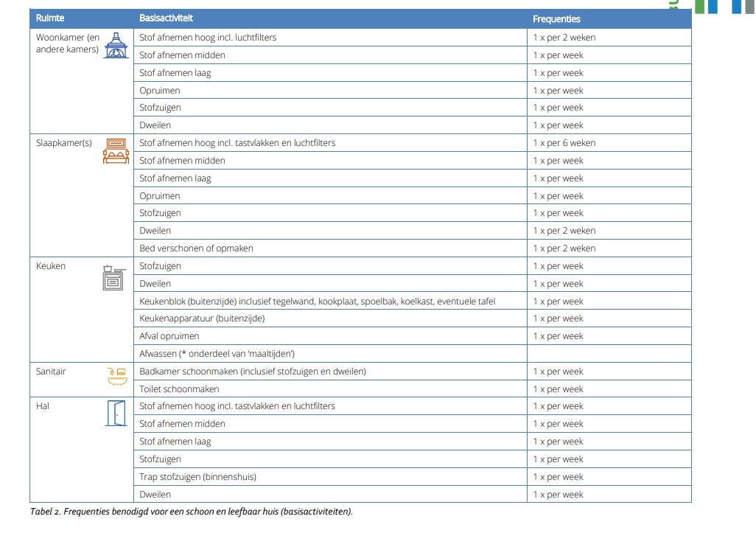Click the fireplace icon beside Woonkamer

(116, 46)
